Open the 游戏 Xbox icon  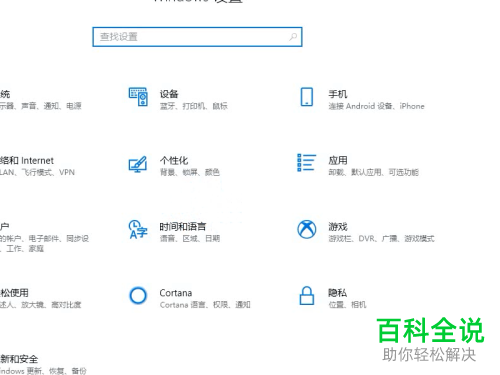point(307,229)
